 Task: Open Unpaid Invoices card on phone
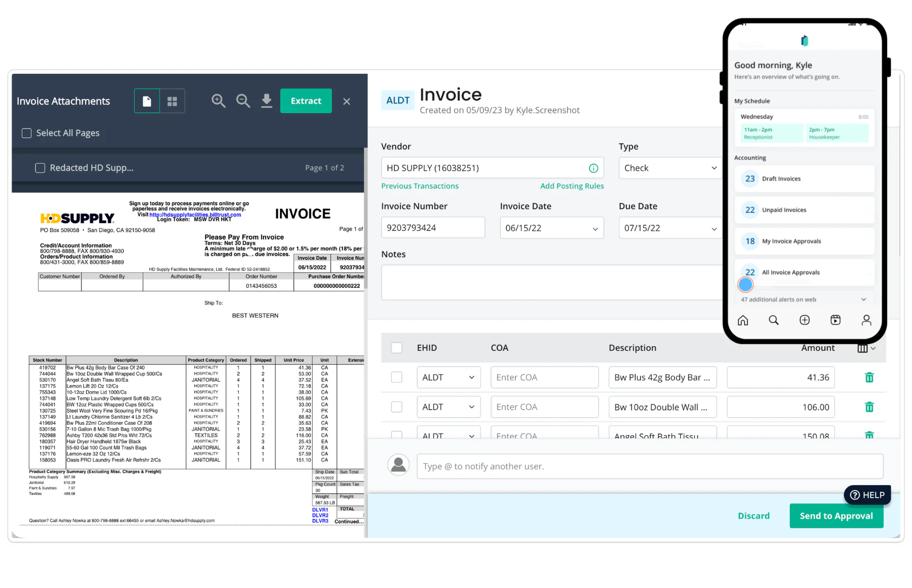pos(804,210)
